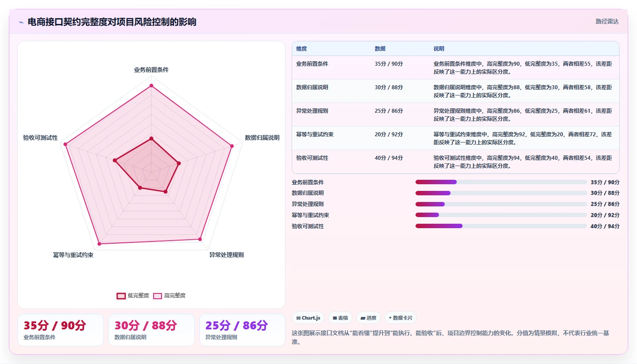Click the 幂等与重试约束 table row name
Image resolution: width=637 pixels, height=364 pixels.
(315, 135)
